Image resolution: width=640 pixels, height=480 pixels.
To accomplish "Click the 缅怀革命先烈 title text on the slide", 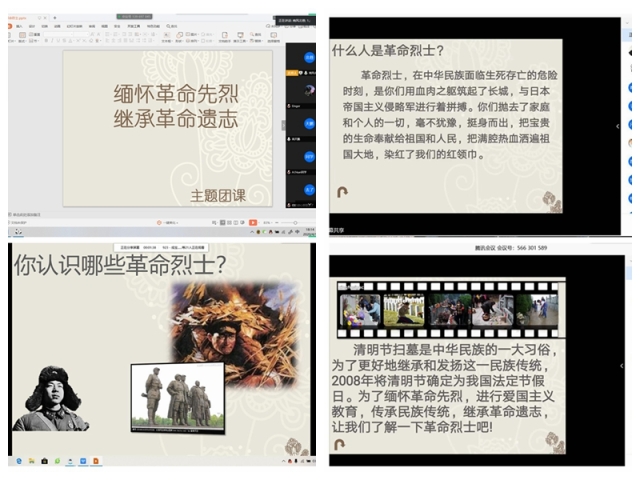I will coord(176,94).
